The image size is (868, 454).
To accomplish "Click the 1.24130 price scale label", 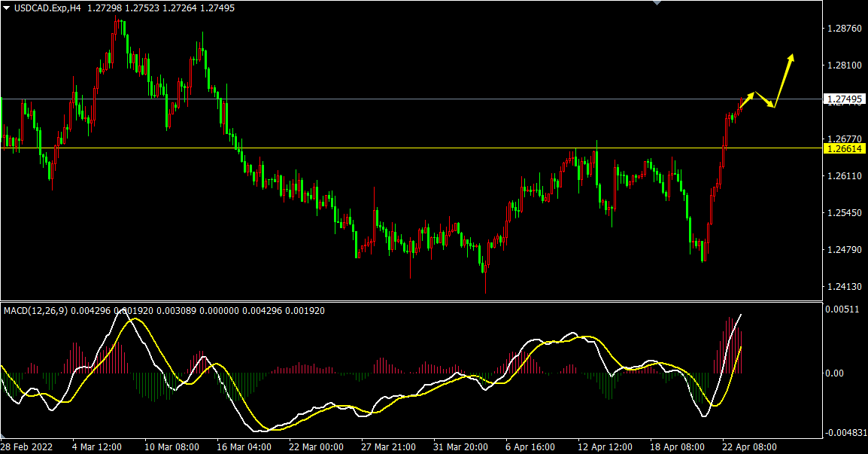I will 844,287.
